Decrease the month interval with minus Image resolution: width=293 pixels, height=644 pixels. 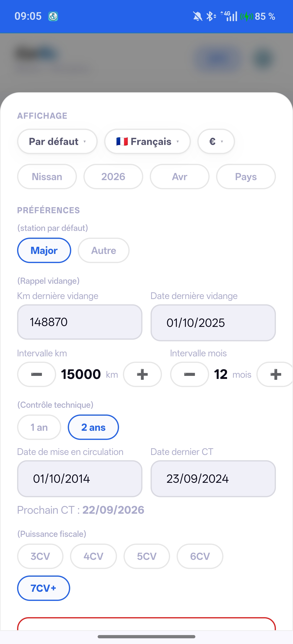tap(189, 374)
